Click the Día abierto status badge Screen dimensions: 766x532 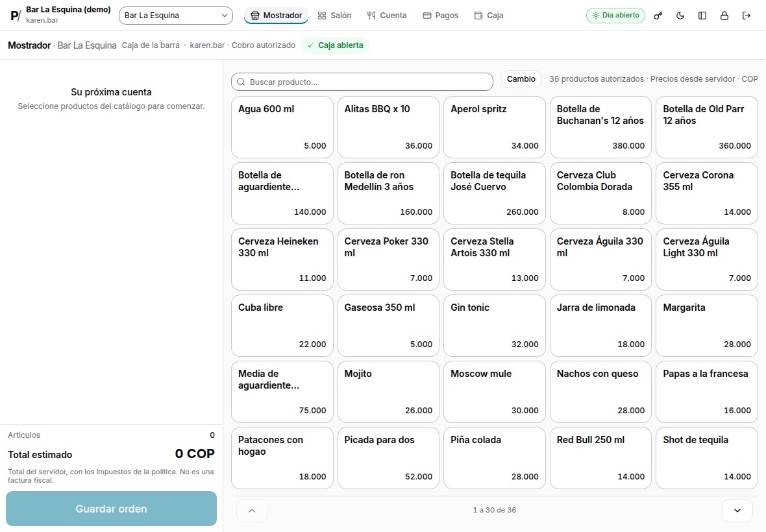point(615,16)
